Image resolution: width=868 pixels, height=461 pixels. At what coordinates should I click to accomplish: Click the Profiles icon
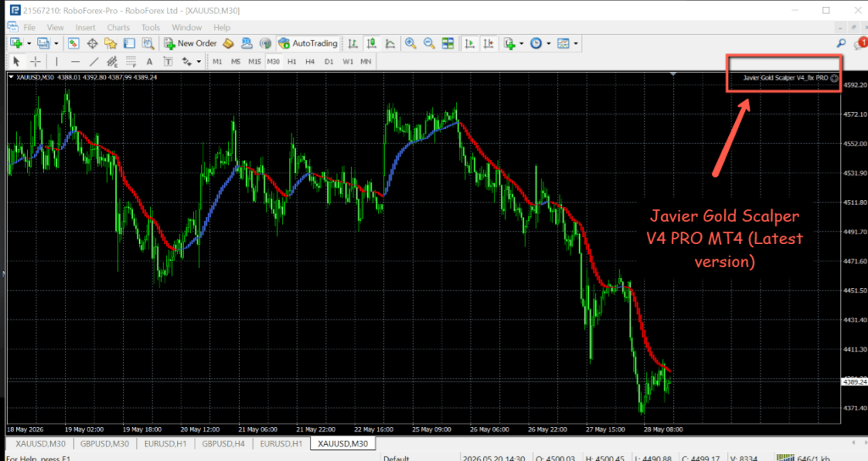43,43
